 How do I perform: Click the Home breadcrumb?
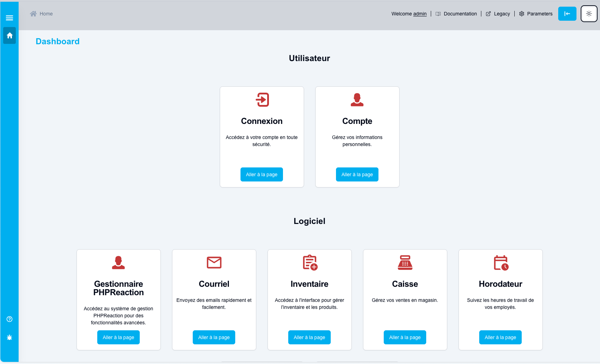click(x=46, y=14)
